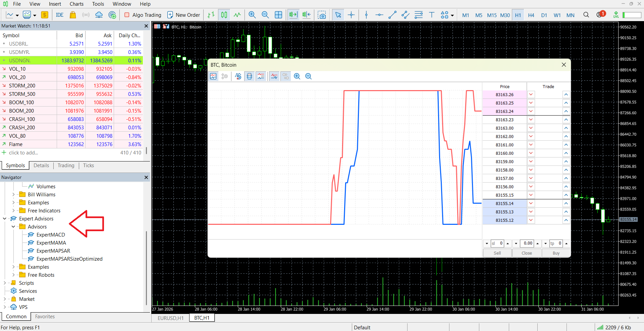
Task: Select the vertical line drawing tool
Action: pos(366,15)
